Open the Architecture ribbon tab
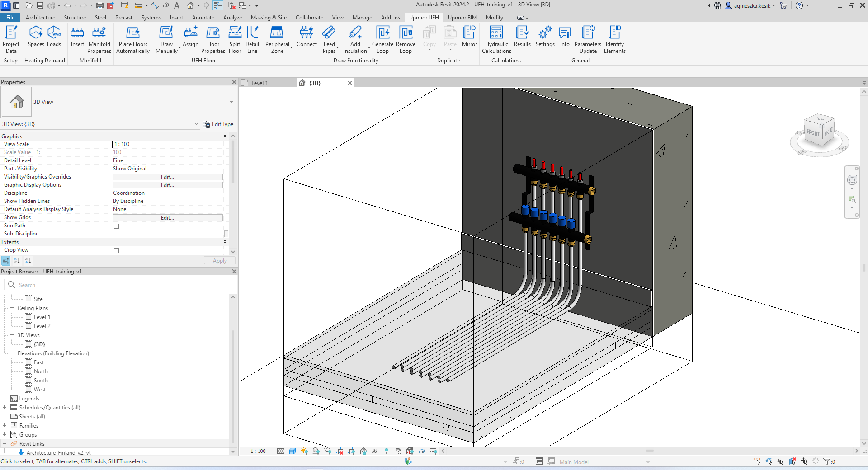The image size is (868, 470). (40, 18)
